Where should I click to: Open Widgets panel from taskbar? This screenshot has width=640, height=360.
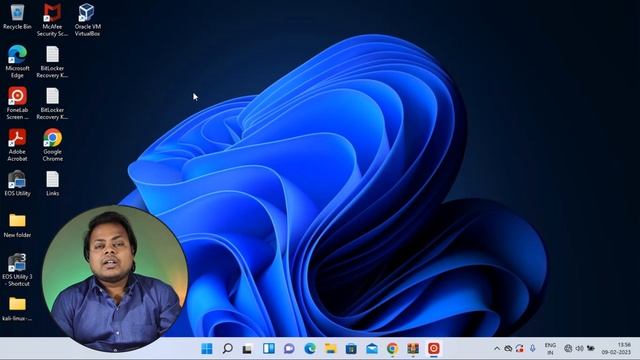click(269, 349)
